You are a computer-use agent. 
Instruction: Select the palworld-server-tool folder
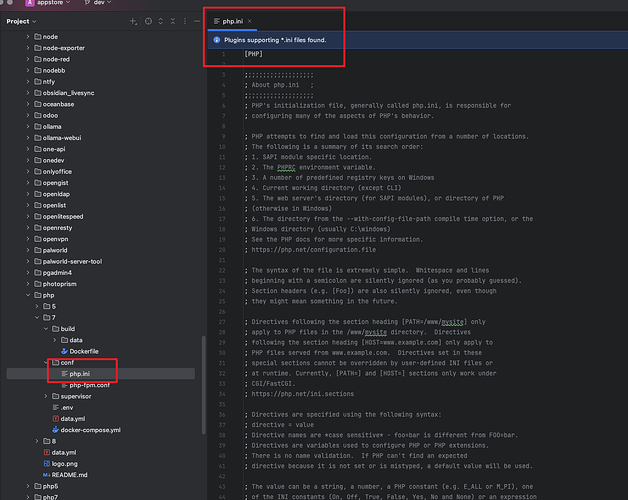(x=68, y=261)
